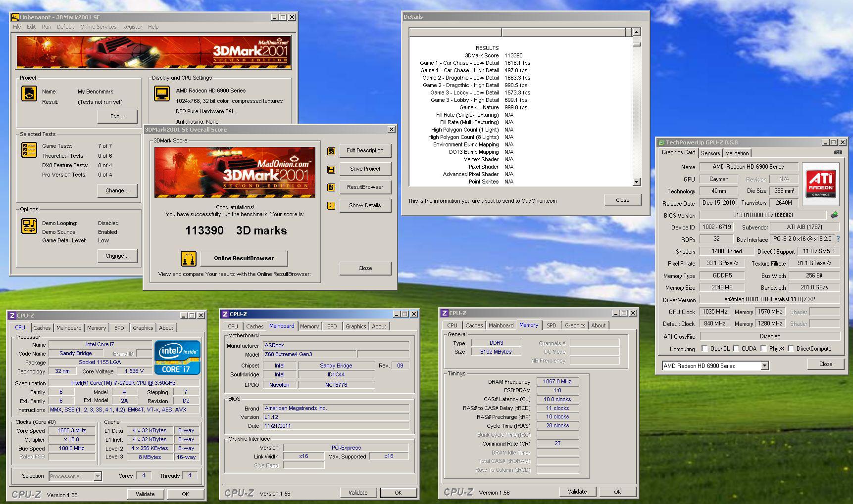This screenshot has width=853, height=504.
Task: Open Edit menu in 3DMark2001
Action: (x=31, y=27)
